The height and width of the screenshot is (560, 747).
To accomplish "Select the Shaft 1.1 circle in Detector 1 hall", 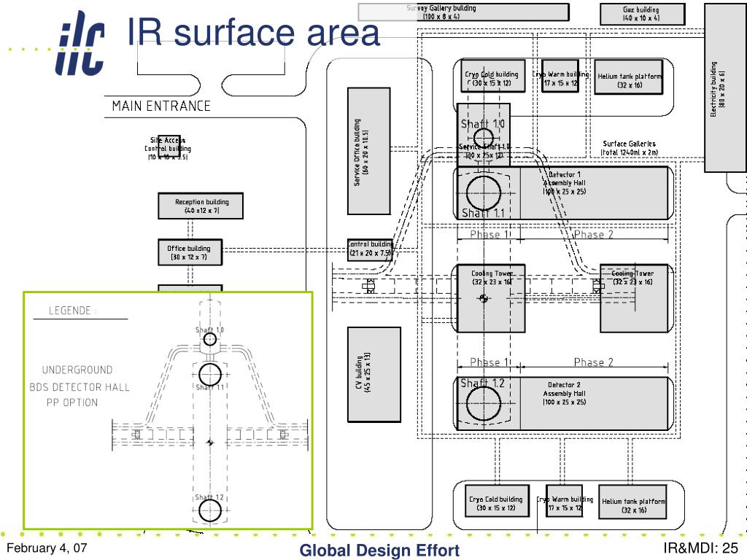I will [x=484, y=193].
